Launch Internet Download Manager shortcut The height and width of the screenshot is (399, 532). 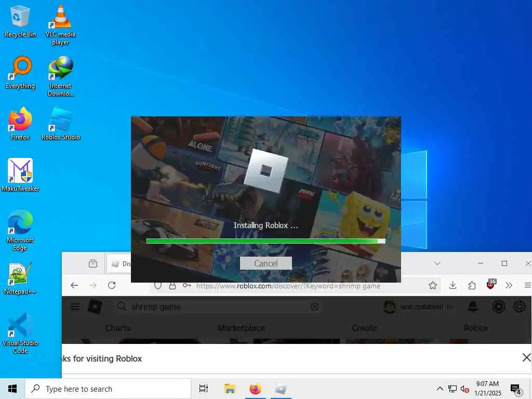point(60,76)
